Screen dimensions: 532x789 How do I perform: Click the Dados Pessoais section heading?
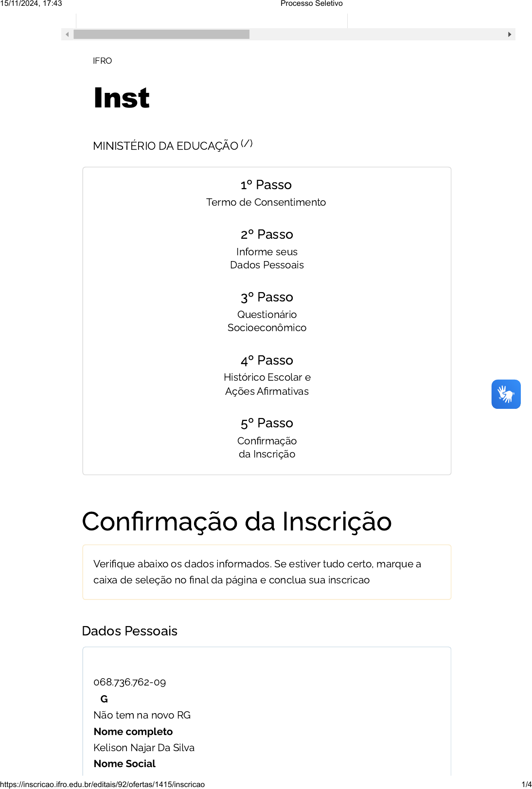(x=130, y=631)
